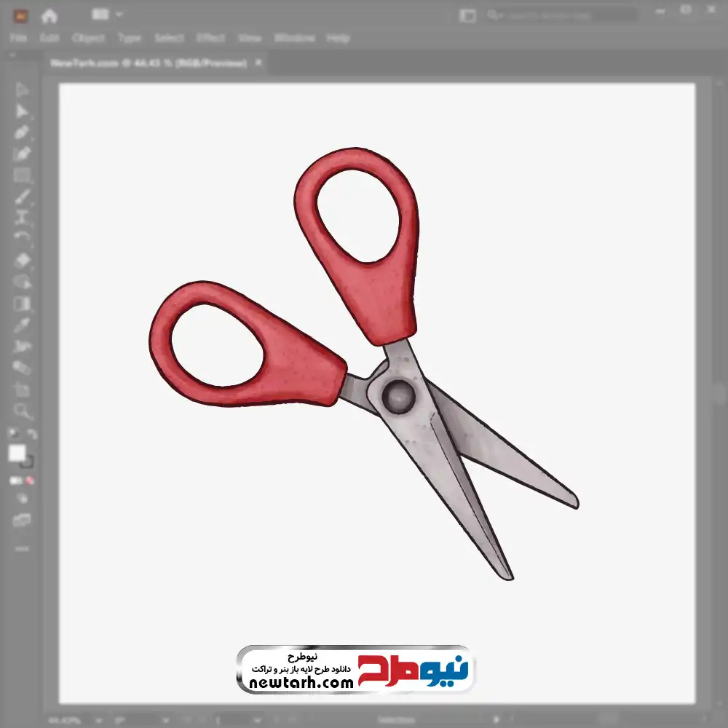728x728 pixels.
Task: Click the white Fill color swatch
Action: 17,453
